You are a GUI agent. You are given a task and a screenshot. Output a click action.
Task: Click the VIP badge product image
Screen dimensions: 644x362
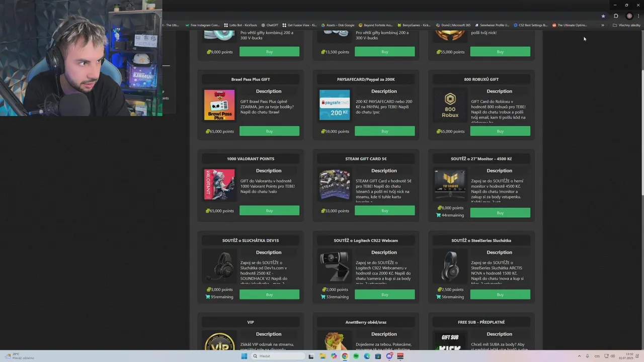[x=219, y=341]
